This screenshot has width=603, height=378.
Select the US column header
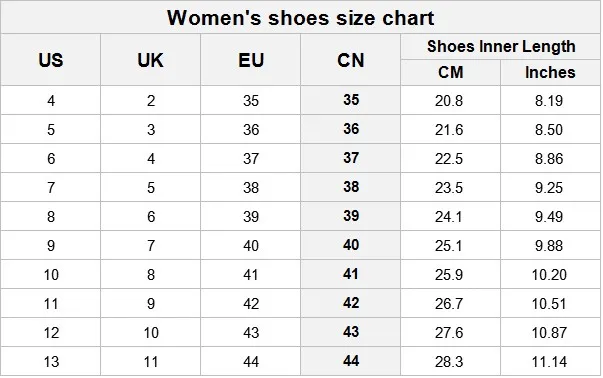point(51,60)
